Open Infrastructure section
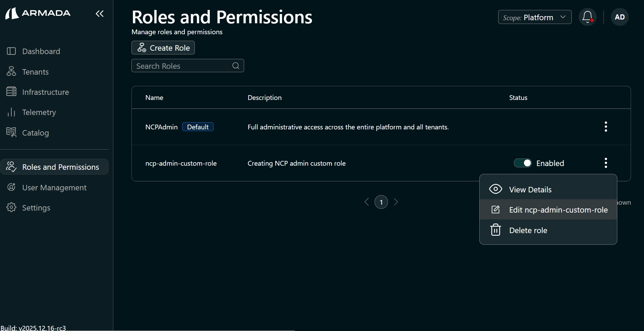Viewport: 644px width, 331px height. 45,92
